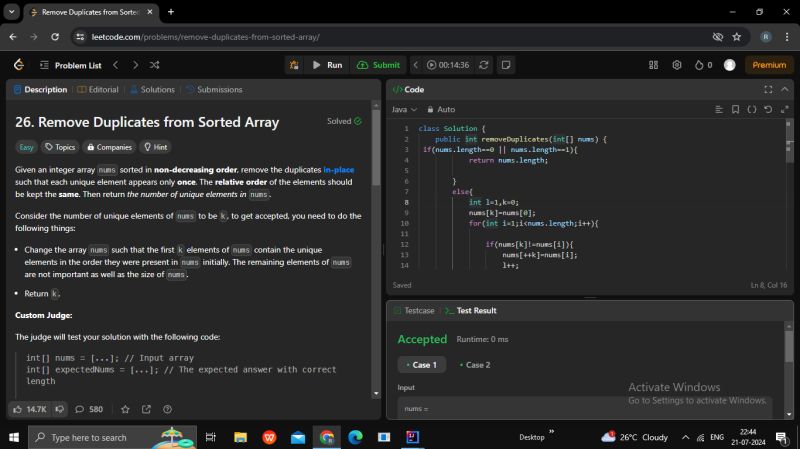This screenshot has height=449, width=800.
Task: Switch to the Test Result tab
Action: pyautogui.click(x=470, y=310)
